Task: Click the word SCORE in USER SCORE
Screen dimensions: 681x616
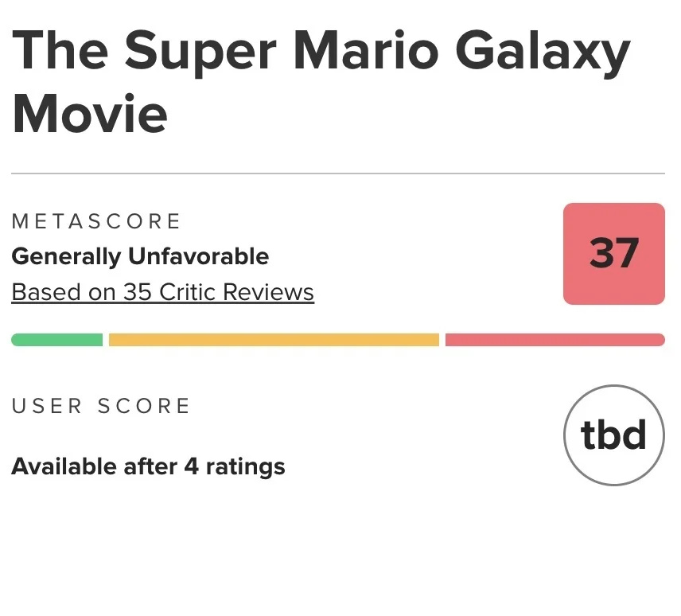Action: pos(144,406)
